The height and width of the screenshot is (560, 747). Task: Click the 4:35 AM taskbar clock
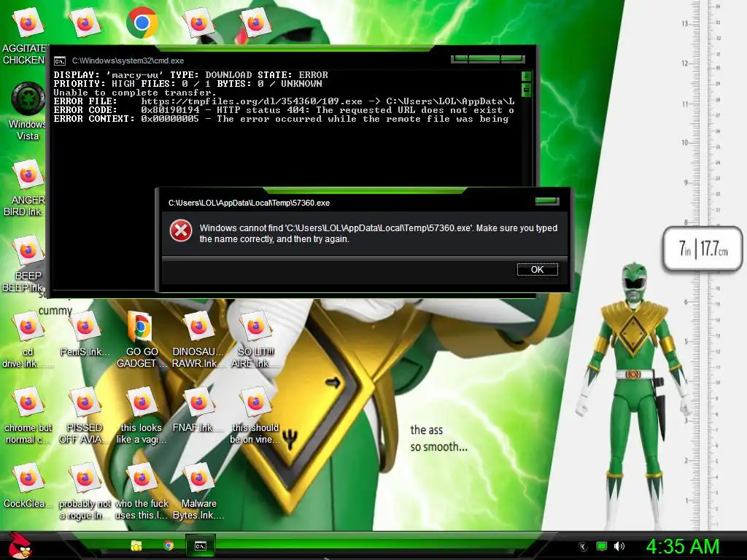(x=683, y=546)
